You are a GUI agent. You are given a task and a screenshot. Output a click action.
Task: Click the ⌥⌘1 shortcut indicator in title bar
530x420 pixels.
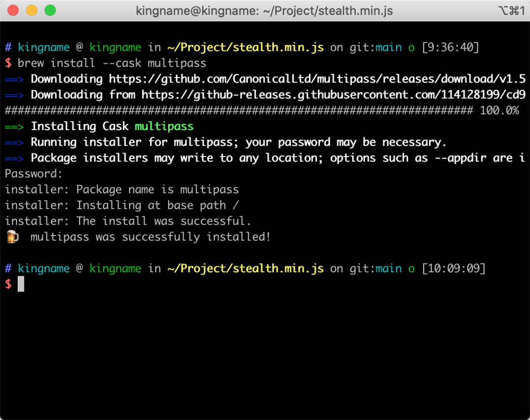tap(511, 11)
